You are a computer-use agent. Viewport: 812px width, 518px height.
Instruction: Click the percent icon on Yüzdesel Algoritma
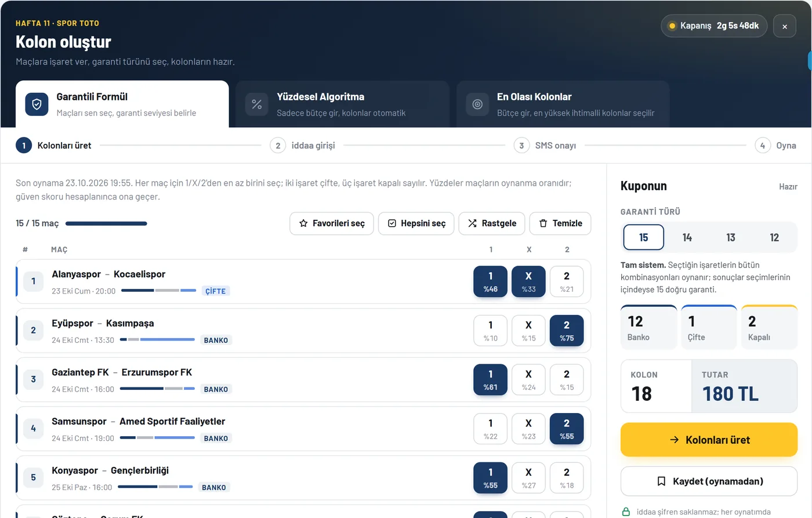257,104
